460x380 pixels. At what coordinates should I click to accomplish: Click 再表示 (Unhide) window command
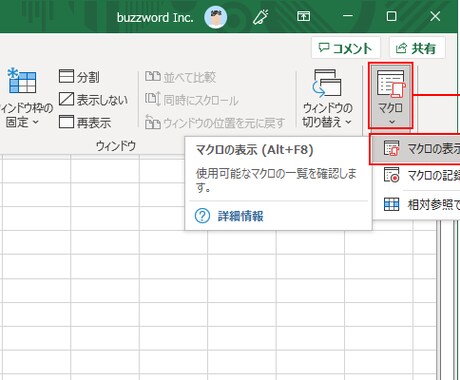tap(85, 122)
